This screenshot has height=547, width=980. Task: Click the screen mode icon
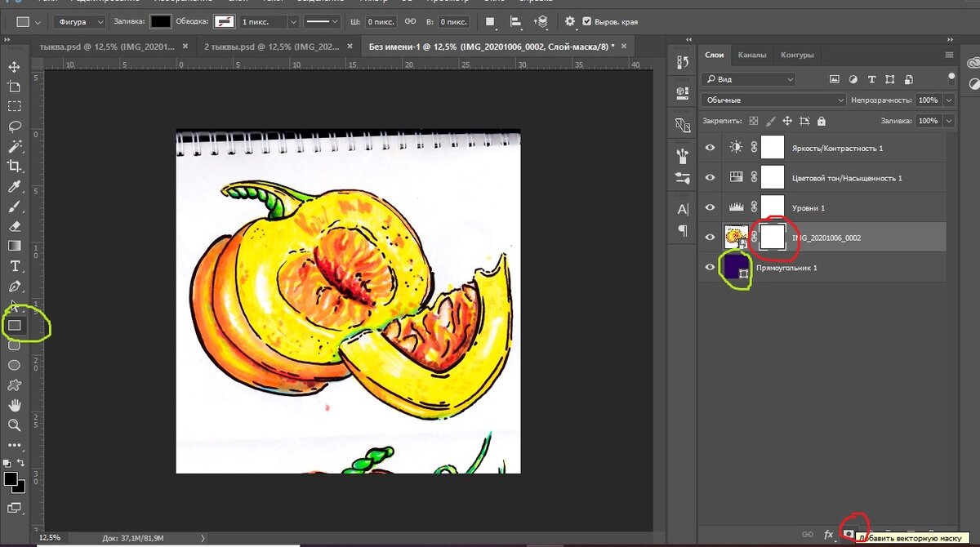[14, 507]
